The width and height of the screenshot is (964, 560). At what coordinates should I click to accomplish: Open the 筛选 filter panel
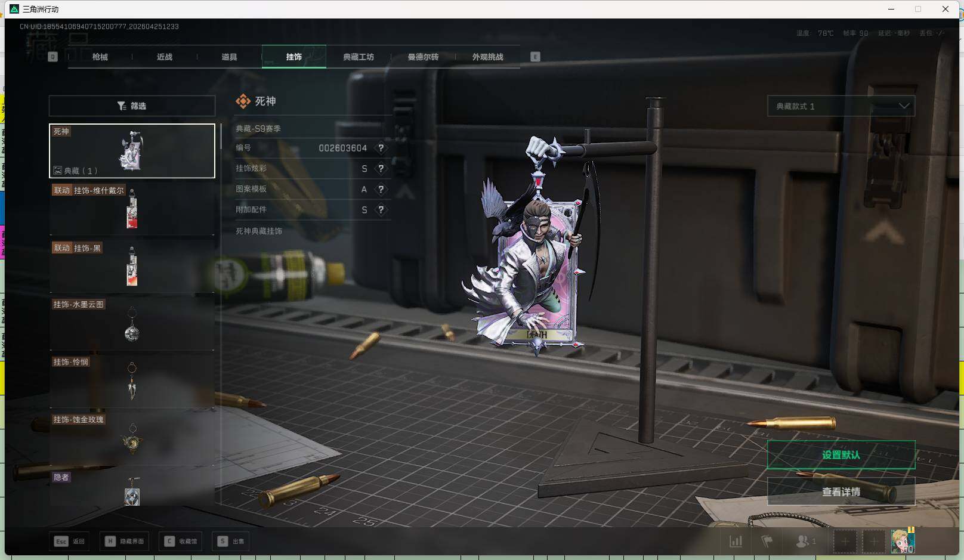132,106
